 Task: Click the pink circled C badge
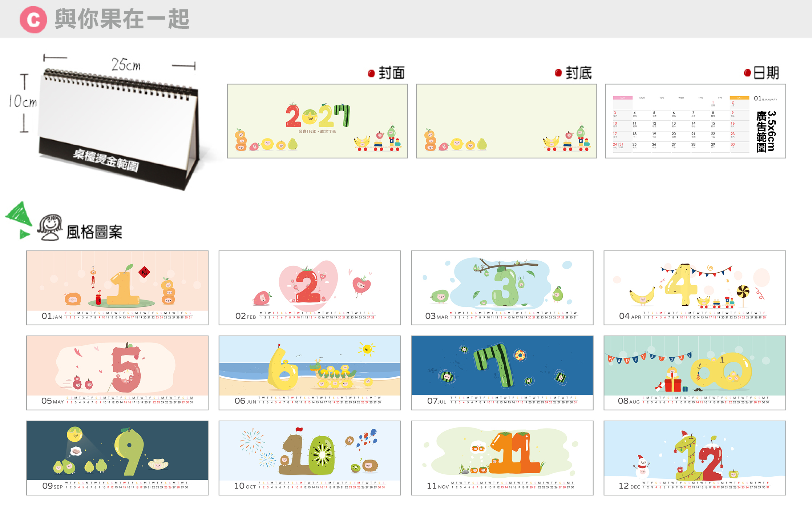[x=33, y=20]
